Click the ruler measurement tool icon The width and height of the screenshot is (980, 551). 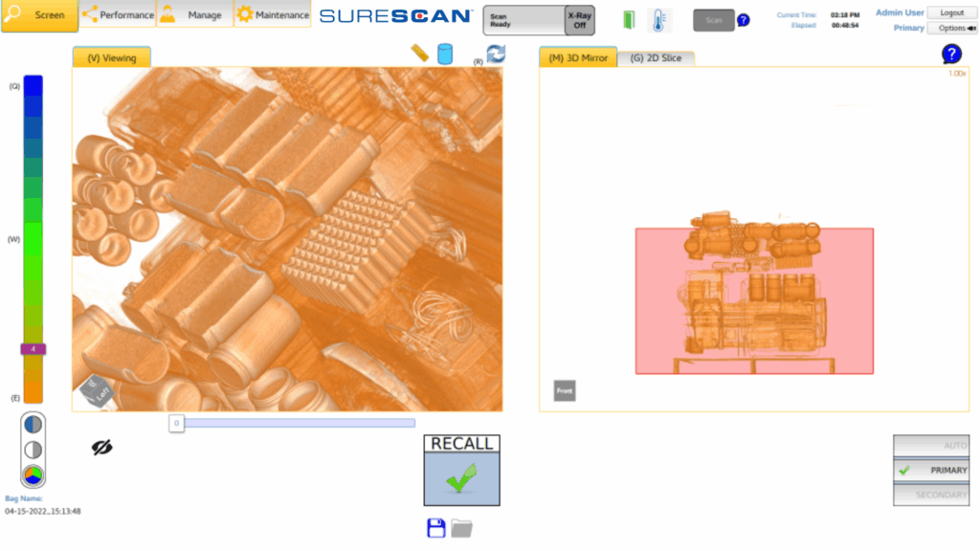[419, 53]
